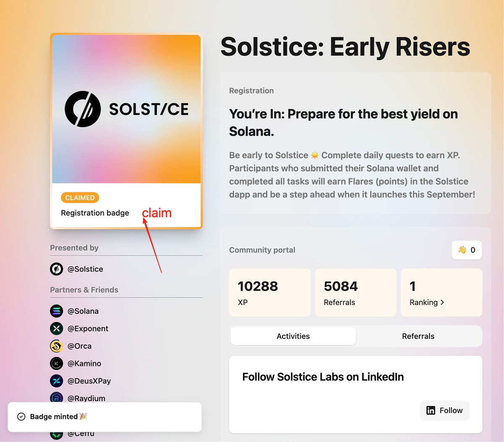Click the Solana partner logo icon
Image resolution: width=504 pixels, height=442 pixels.
[x=57, y=311]
